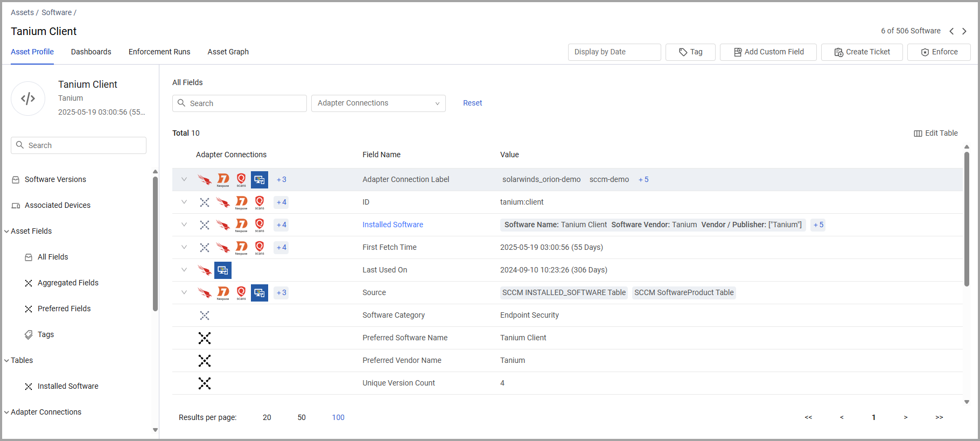Open the Asset Graph tab
The image size is (980, 441).
(x=228, y=52)
